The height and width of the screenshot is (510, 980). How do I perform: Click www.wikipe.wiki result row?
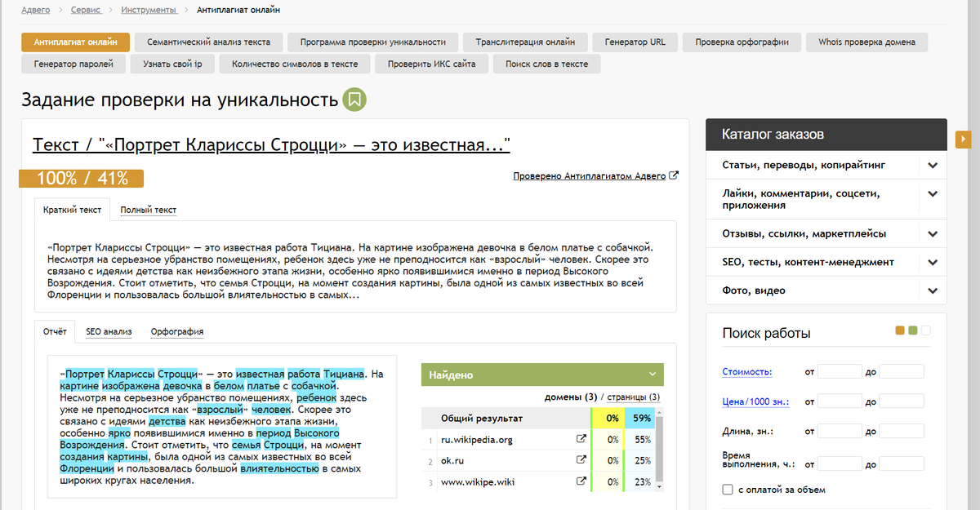[539, 481]
